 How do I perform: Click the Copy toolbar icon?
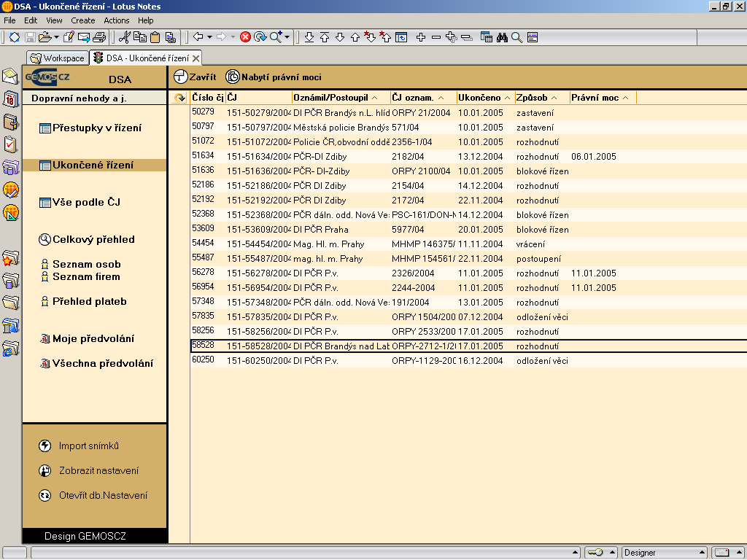140,37
